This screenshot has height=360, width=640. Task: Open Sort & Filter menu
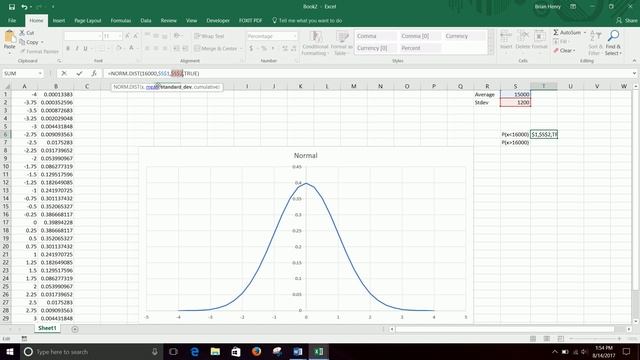point(595,43)
